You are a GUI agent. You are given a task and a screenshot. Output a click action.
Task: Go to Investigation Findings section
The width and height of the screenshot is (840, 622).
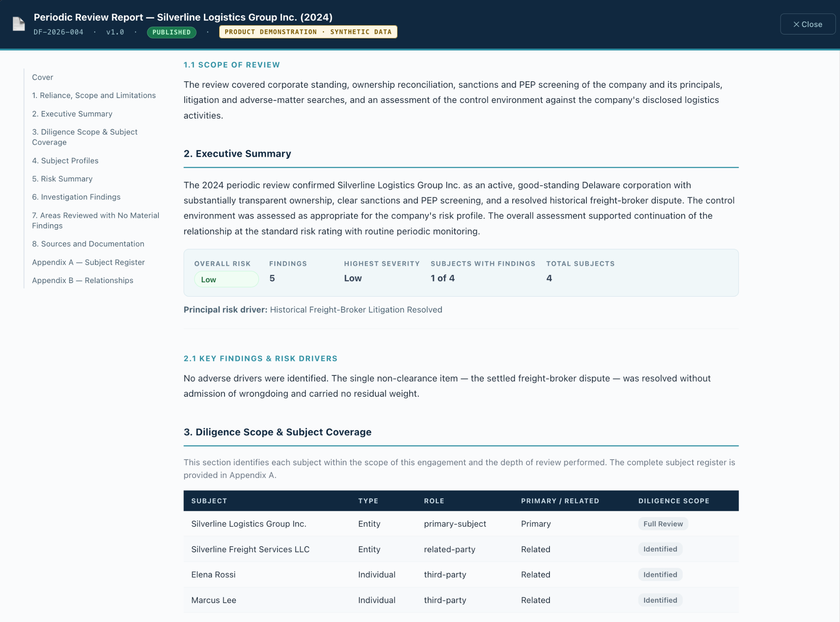coord(76,197)
